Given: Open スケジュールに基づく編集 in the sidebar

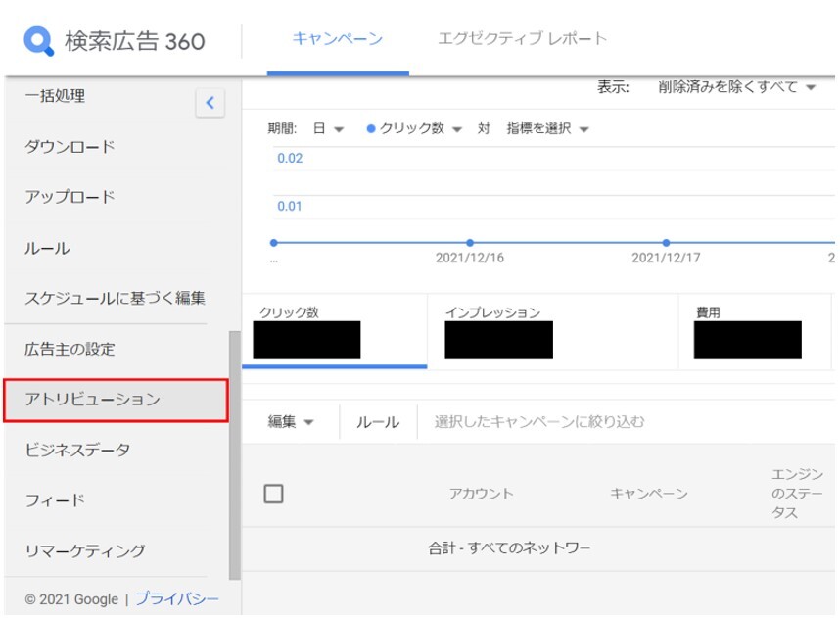Looking at the screenshot, I should 115,298.
